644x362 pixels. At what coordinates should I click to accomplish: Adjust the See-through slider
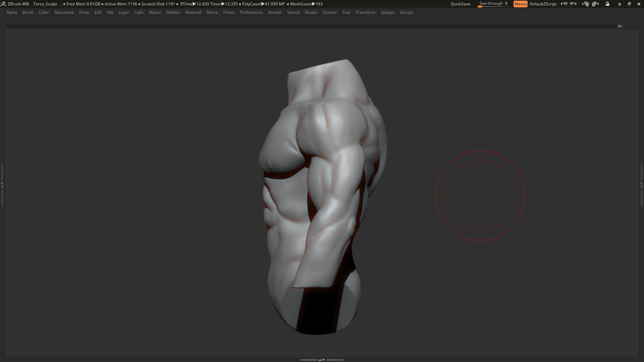[x=493, y=4]
